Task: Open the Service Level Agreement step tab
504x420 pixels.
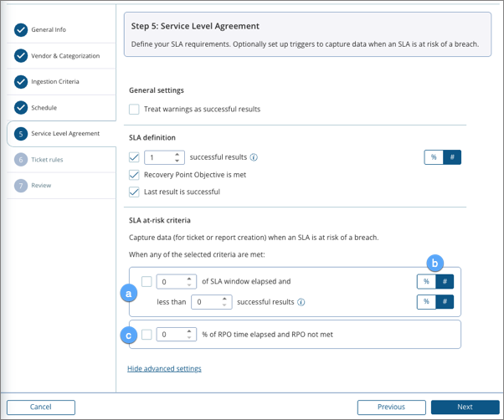Action: (x=64, y=134)
